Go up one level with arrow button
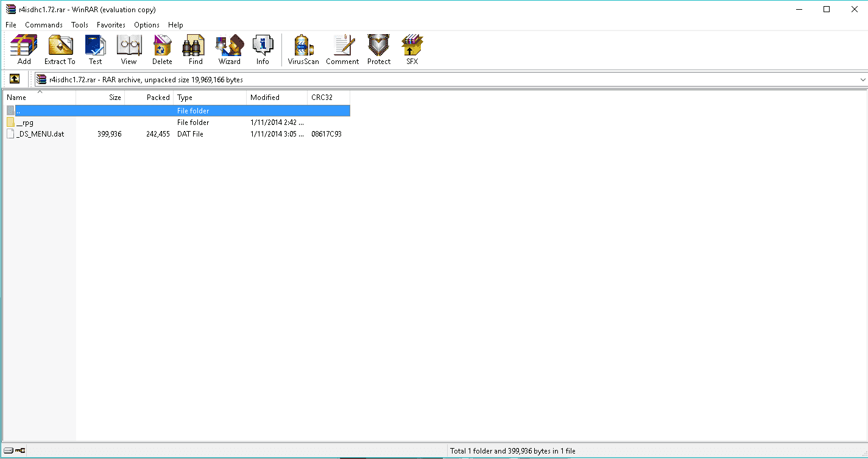Screen dimensions: 868x459 pyautogui.click(x=15, y=79)
